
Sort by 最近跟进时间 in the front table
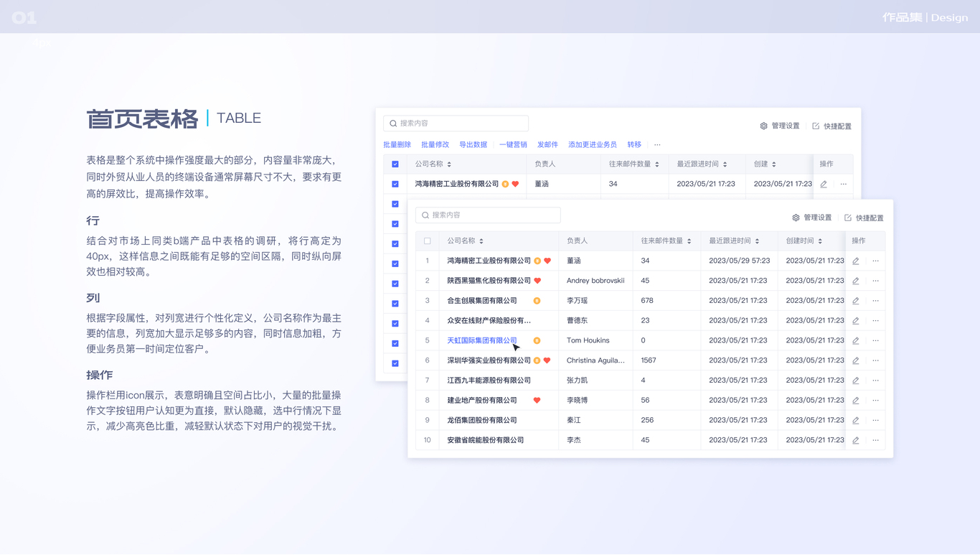(x=757, y=241)
